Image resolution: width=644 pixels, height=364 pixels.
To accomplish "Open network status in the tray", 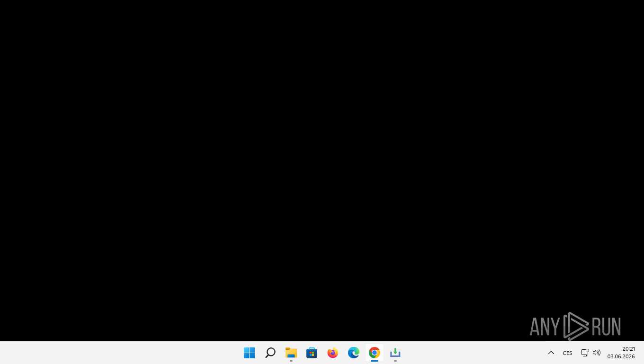I will pyautogui.click(x=585, y=353).
